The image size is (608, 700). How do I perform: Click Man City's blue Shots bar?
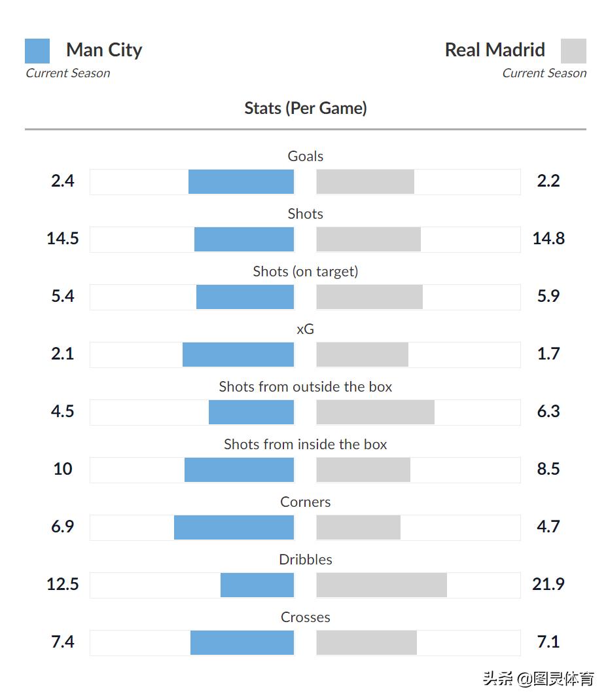[x=244, y=239]
